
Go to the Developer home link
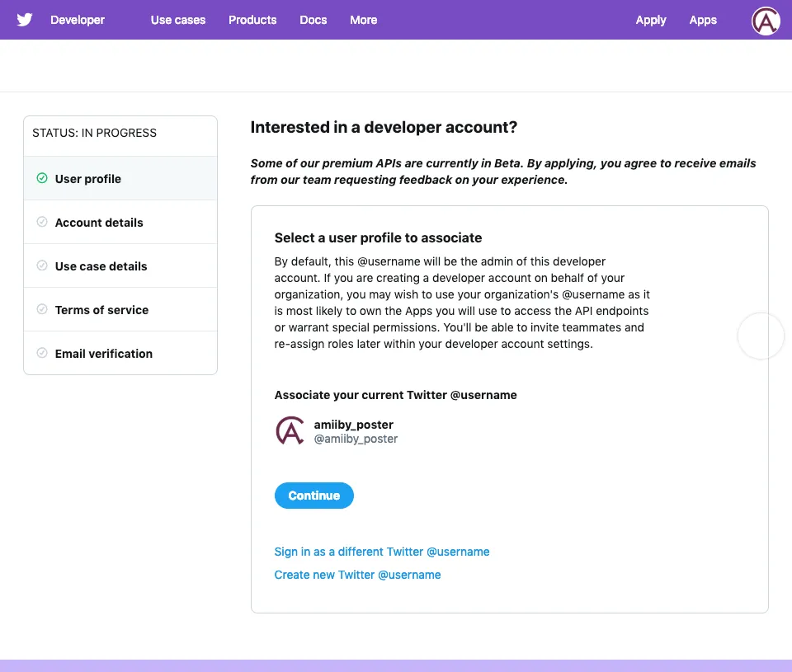tap(78, 20)
